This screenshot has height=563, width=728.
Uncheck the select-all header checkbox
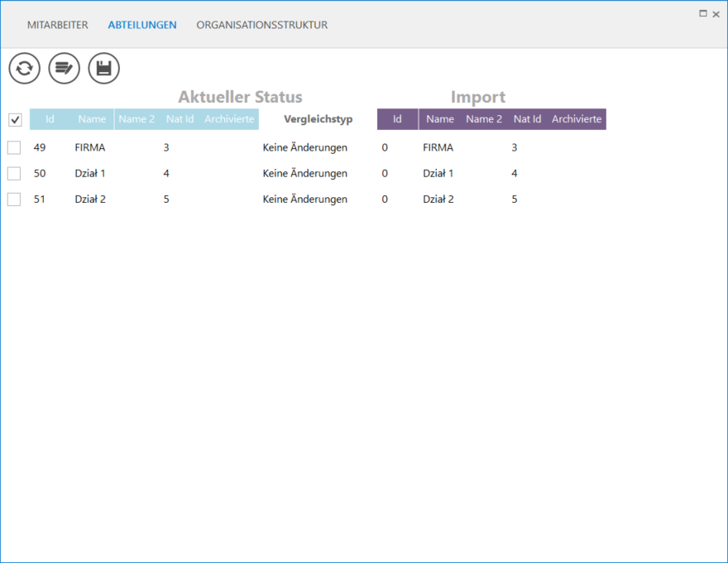pos(15,120)
